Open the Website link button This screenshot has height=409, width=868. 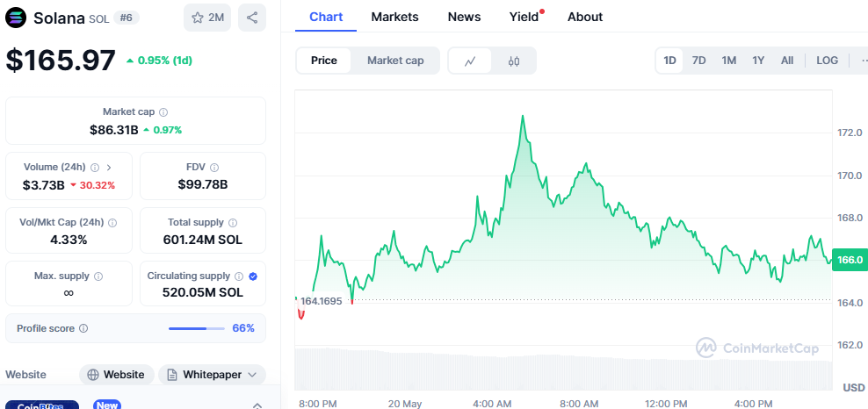[116, 375]
